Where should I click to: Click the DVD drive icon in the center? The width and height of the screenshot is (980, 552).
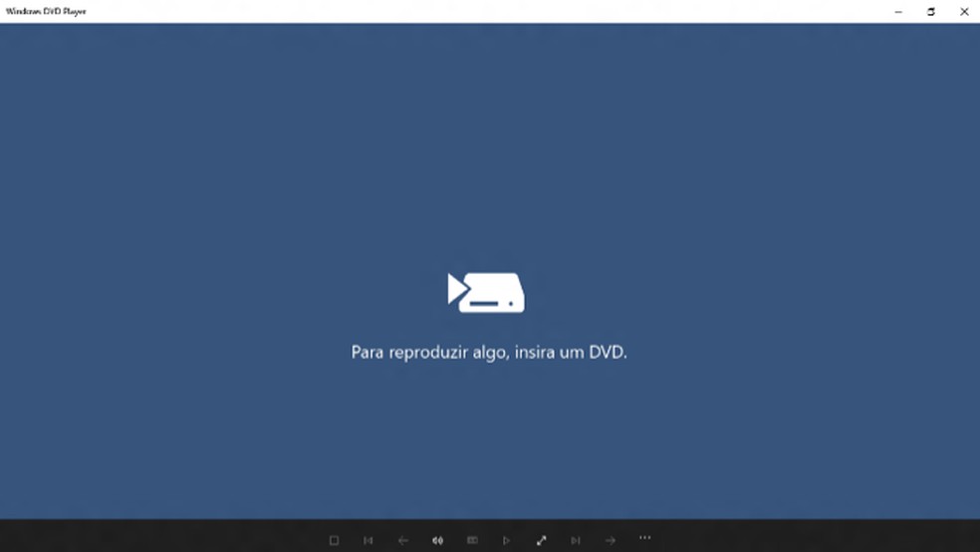click(486, 293)
